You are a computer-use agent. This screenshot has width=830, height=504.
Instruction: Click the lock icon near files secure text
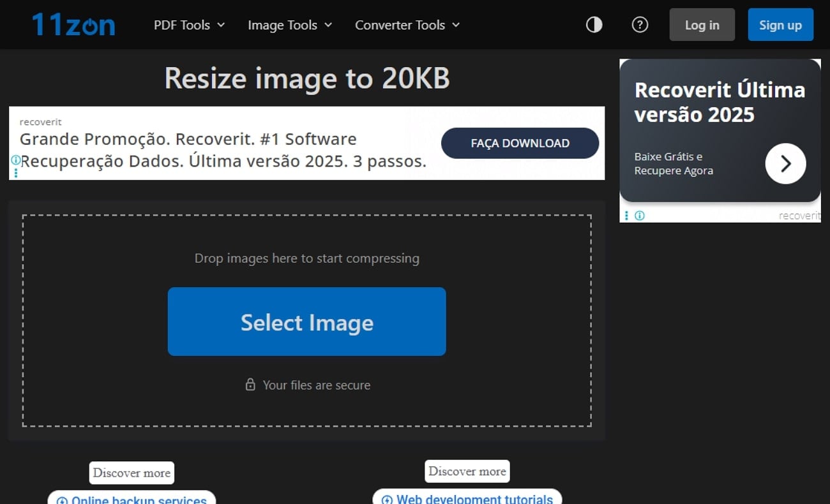point(250,384)
